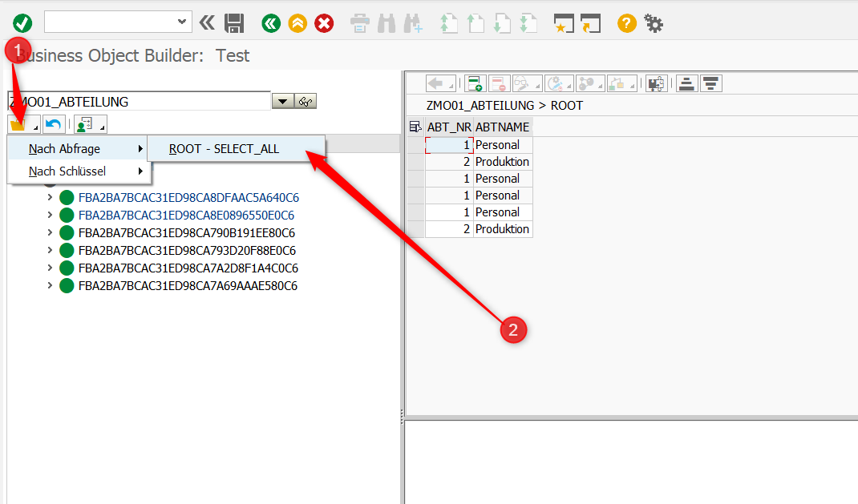Expand tree node ending in E0896550E0C6

[50, 215]
